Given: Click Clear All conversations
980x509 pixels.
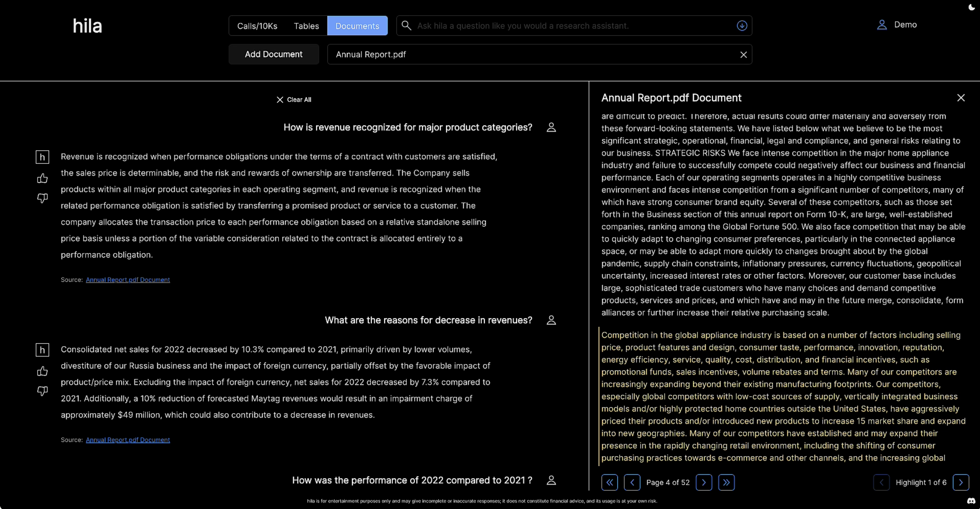Looking at the screenshot, I should pyautogui.click(x=294, y=100).
